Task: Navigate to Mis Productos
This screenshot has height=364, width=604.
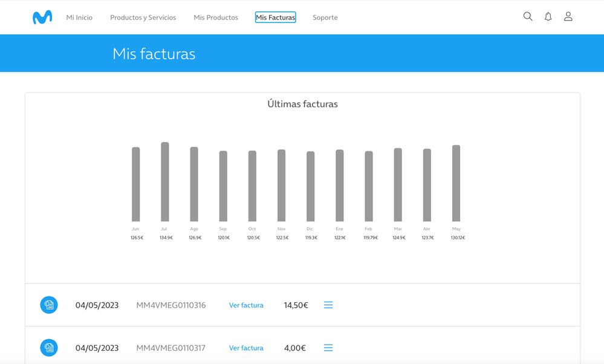Action: click(x=216, y=18)
